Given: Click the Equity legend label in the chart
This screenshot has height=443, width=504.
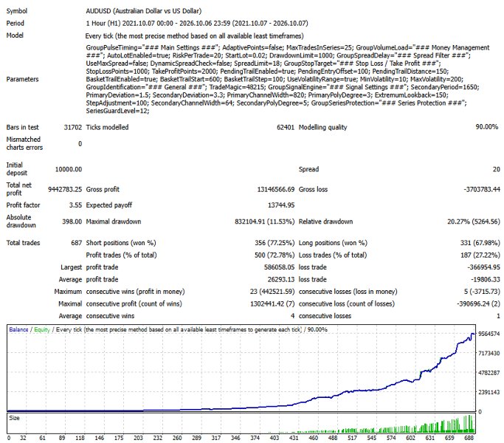Looking at the screenshot, I should tap(42, 330).
